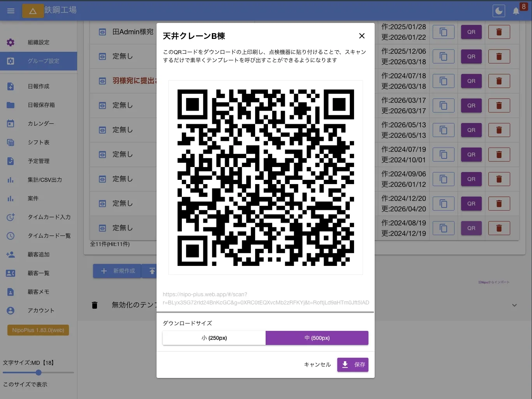Click QR button for row created 2024/07/18
Image resolution: width=532 pixels, height=399 pixels.
click(471, 81)
